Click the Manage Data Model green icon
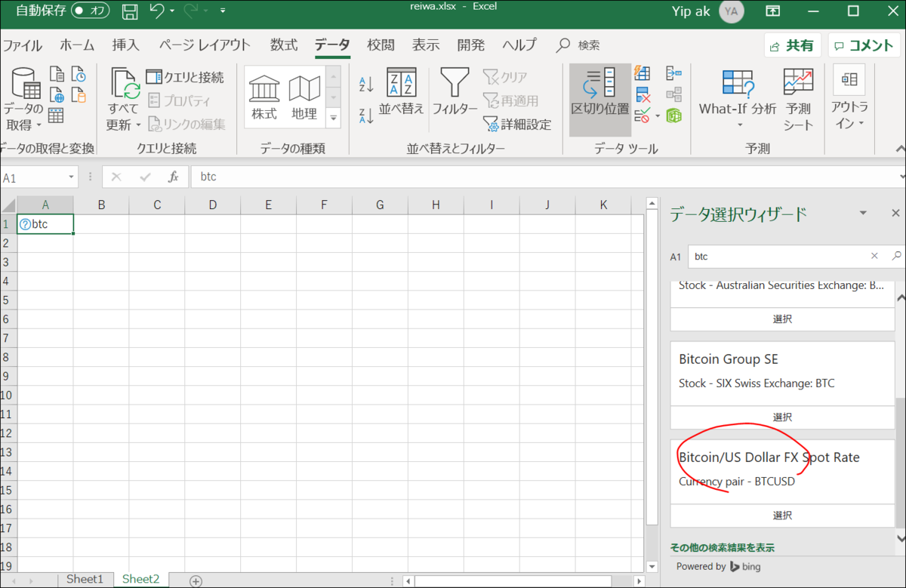 [x=674, y=115]
